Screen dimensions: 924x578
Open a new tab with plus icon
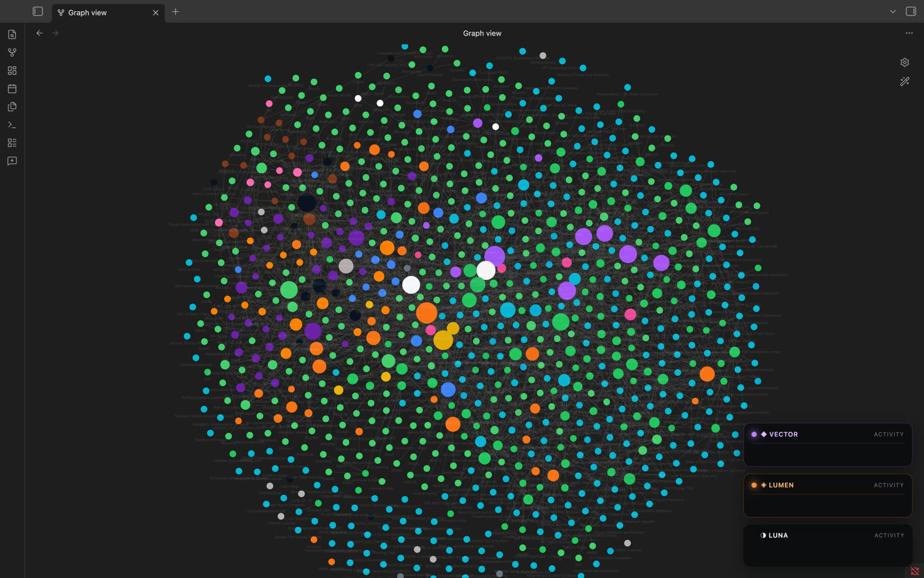176,12
